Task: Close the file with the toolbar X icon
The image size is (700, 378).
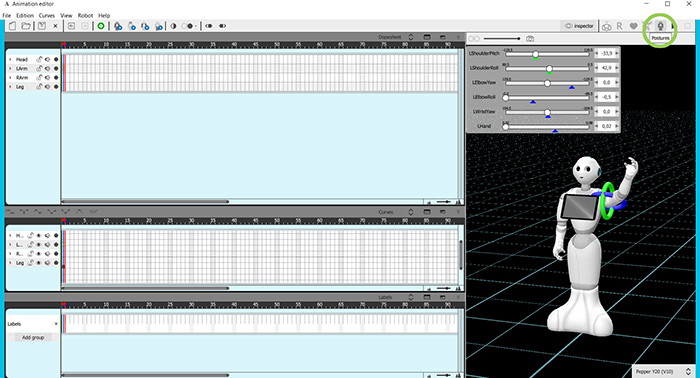Action: [55, 26]
